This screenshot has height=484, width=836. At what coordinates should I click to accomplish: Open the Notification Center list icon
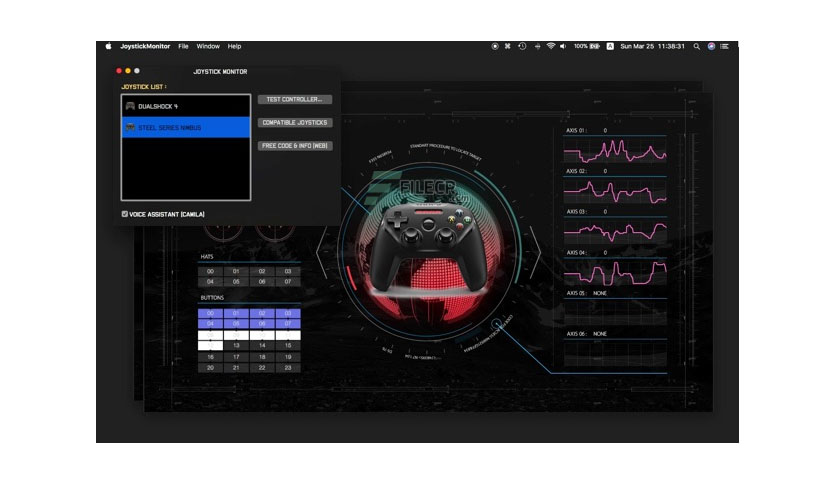(725, 46)
